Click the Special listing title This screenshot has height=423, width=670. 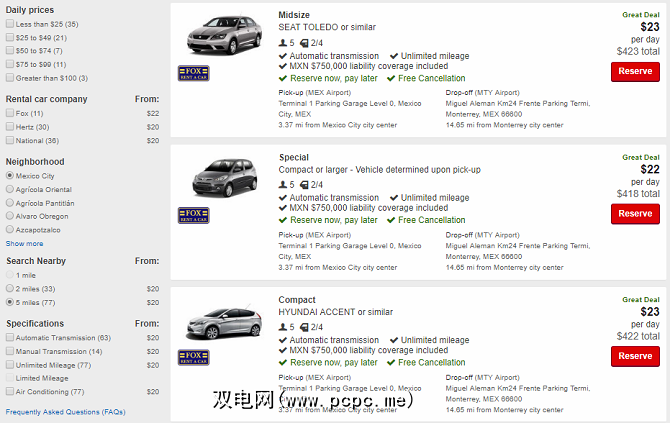coord(294,157)
